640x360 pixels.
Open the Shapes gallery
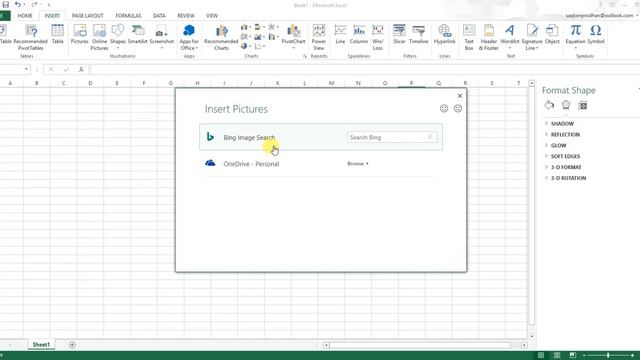coord(118,36)
